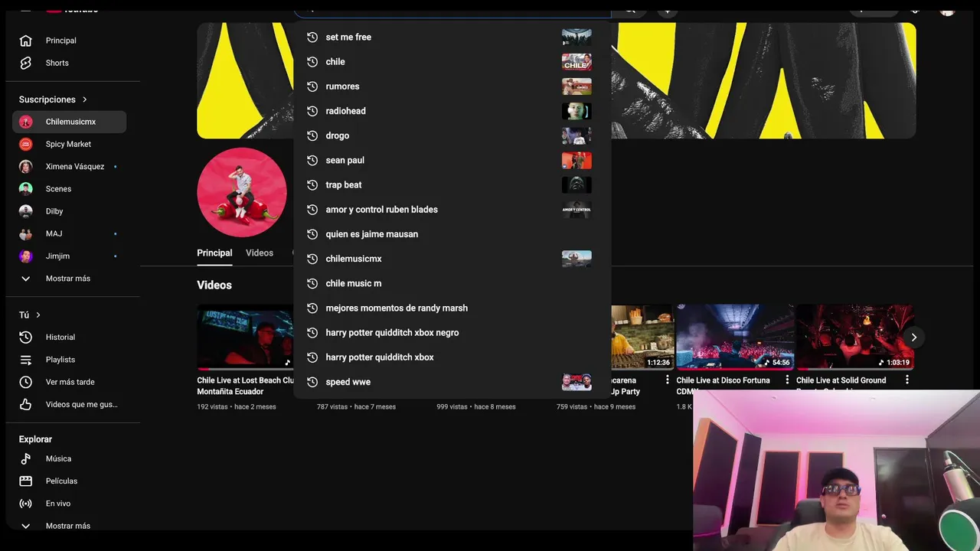Select 'quien es jaime mausan' suggestion

pos(452,234)
